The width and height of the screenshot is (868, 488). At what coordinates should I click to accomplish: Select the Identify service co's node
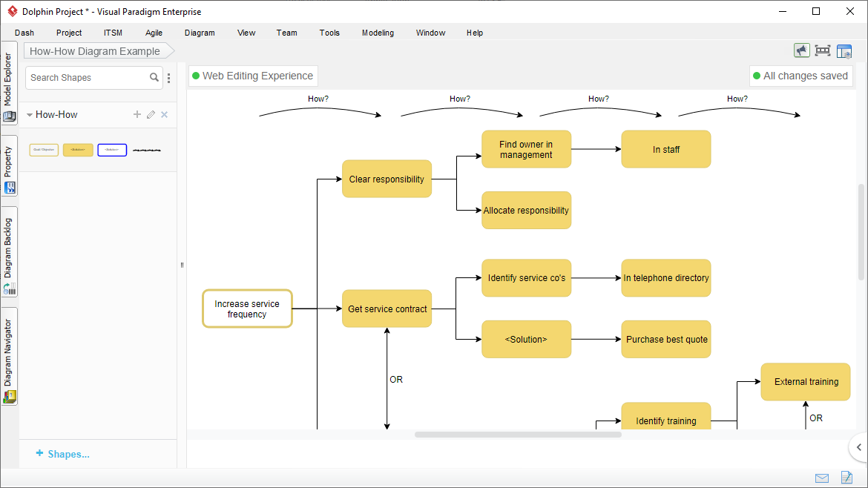[527, 278]
